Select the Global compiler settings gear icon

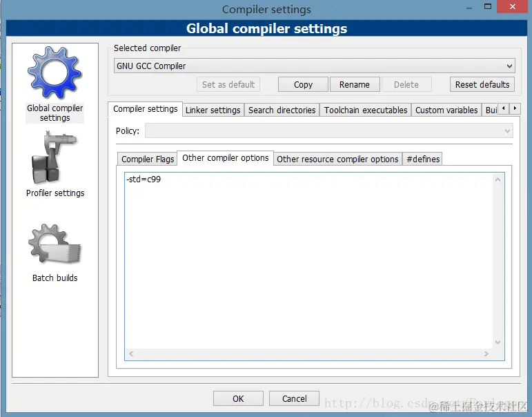click(55, 73)
